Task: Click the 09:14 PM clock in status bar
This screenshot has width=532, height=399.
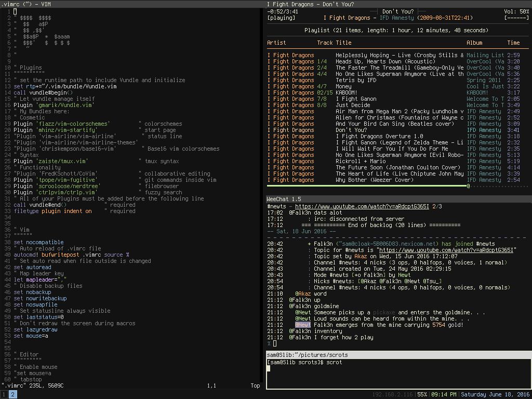Action: (444, 395)
